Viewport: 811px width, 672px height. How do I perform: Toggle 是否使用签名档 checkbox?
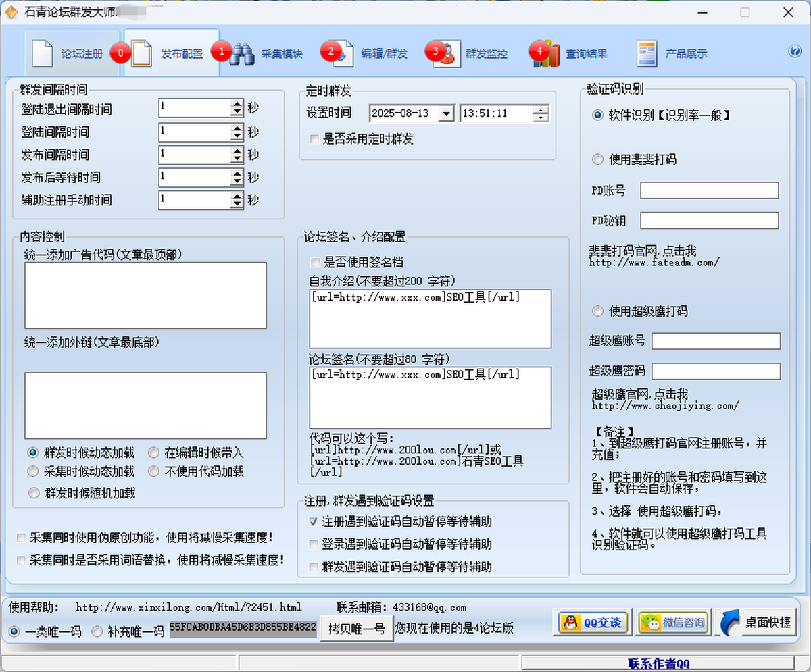[x=314, y=262]
